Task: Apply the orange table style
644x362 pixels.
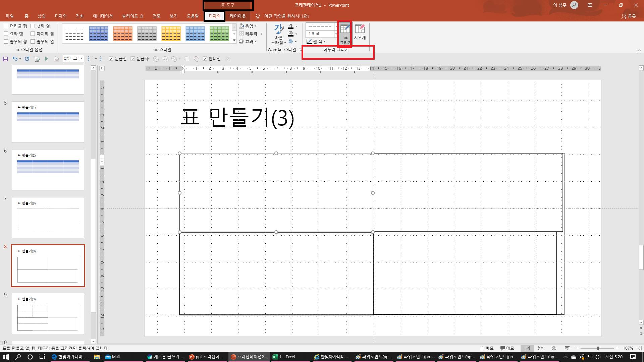Action: [122, 34]
